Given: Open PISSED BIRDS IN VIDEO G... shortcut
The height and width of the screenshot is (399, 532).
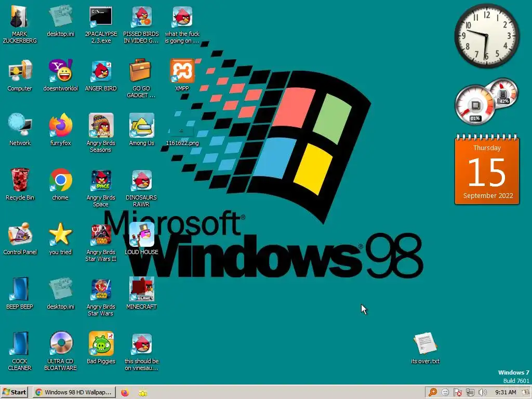Looking at the screenshot, I should pyautogui.click(x=141, y=17).
